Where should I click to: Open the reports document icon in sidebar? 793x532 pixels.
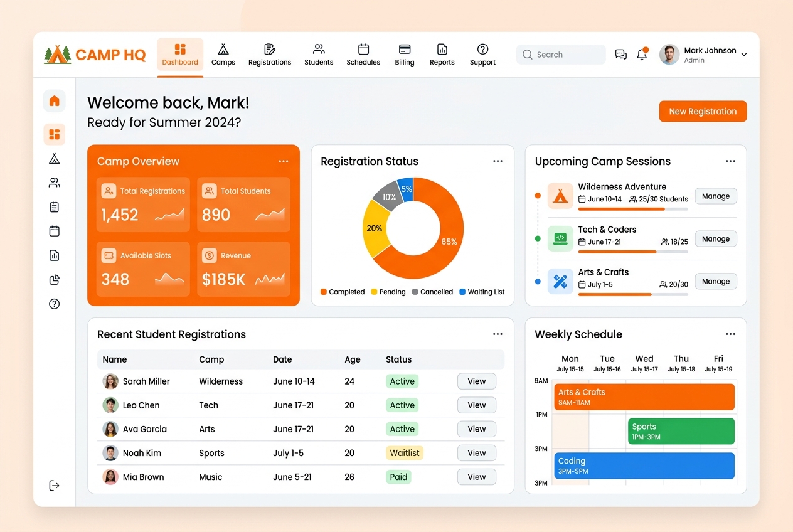tap(55, 255)
